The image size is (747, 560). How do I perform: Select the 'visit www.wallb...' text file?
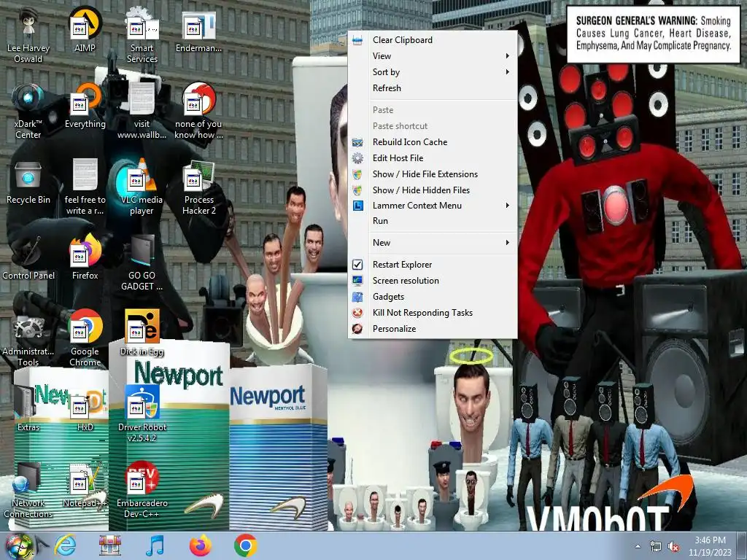point(142,111)
